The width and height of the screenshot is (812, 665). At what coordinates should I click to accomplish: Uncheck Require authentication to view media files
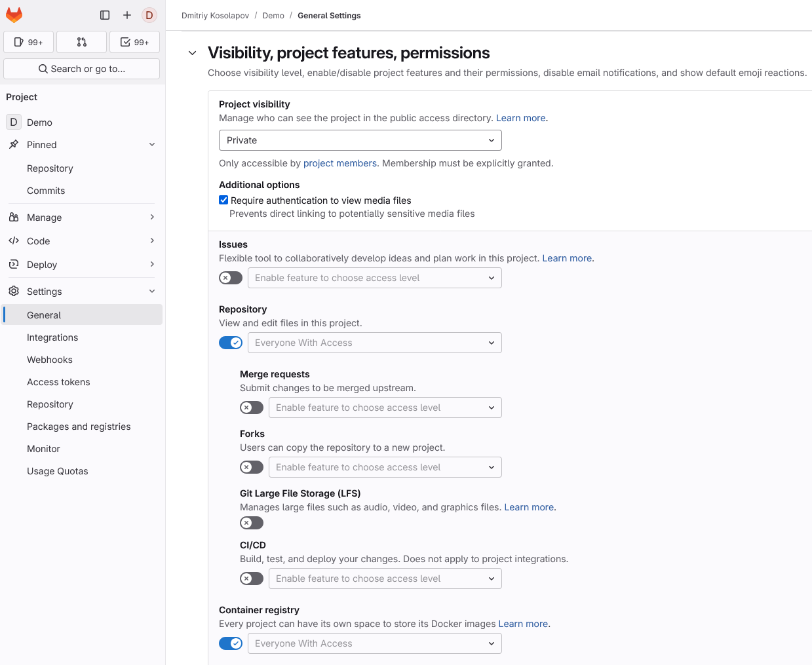(x=223, y=200)
